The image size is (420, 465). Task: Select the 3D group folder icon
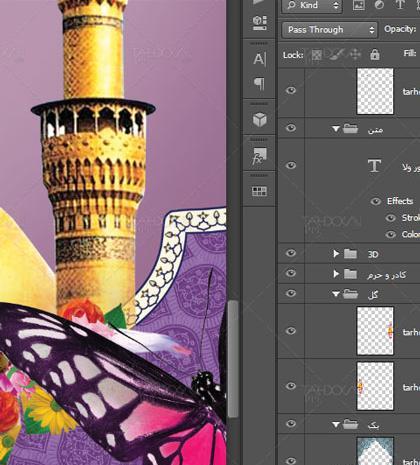(350, 254)
